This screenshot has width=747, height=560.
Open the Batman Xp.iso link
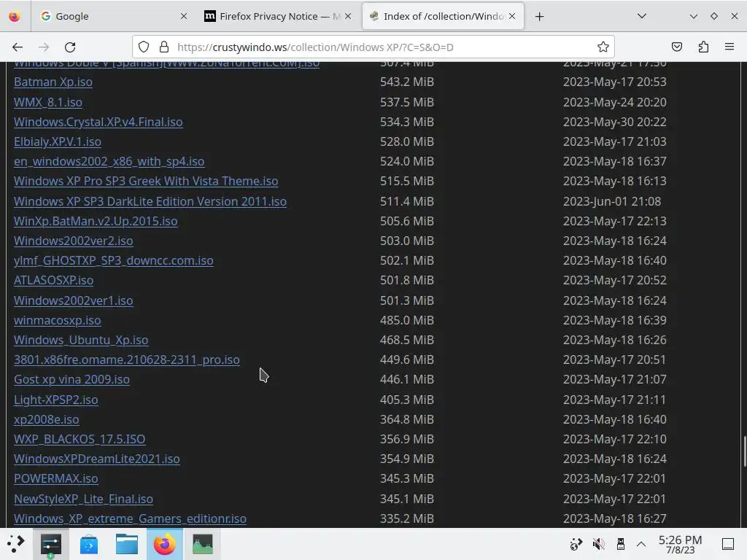[53, 82]
